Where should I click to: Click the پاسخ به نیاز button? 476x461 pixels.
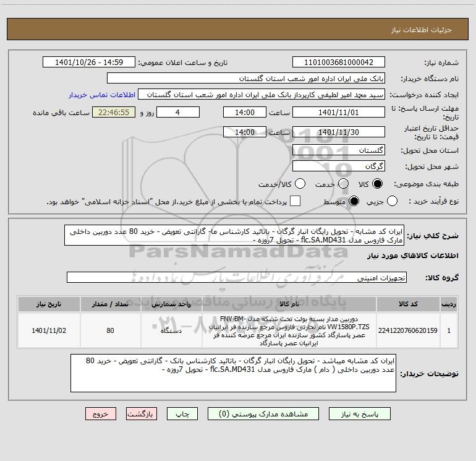pos(360,414)
